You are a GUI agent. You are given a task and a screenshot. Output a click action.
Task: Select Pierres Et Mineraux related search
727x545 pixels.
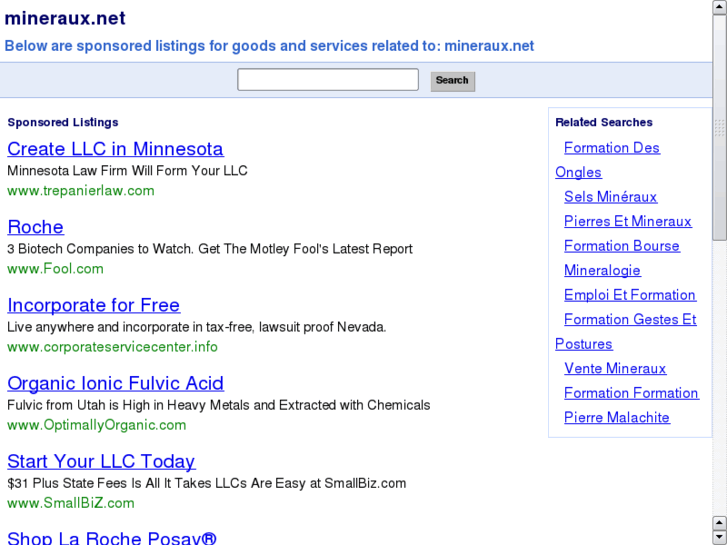pyautogui.click(x=627, y=221)
